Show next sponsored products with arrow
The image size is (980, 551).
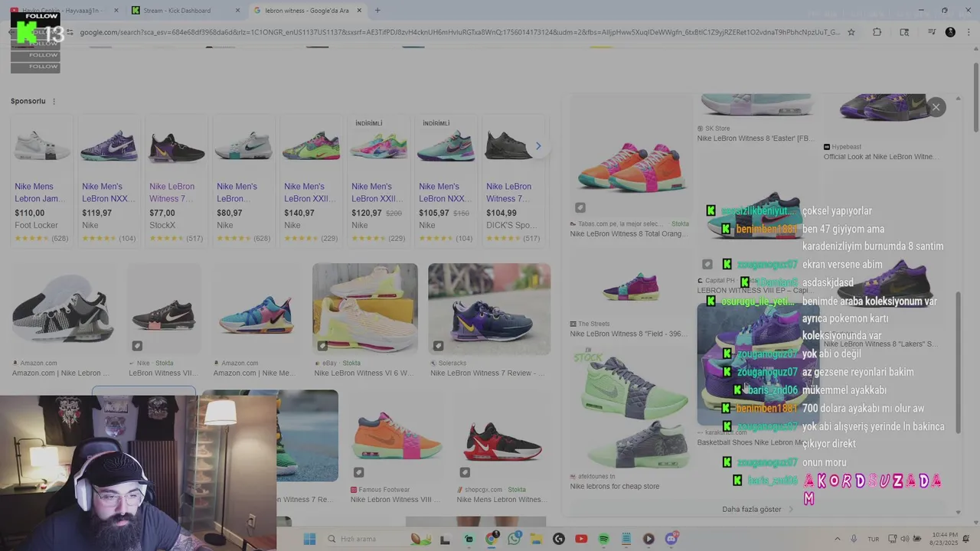[x=538, y=146]
